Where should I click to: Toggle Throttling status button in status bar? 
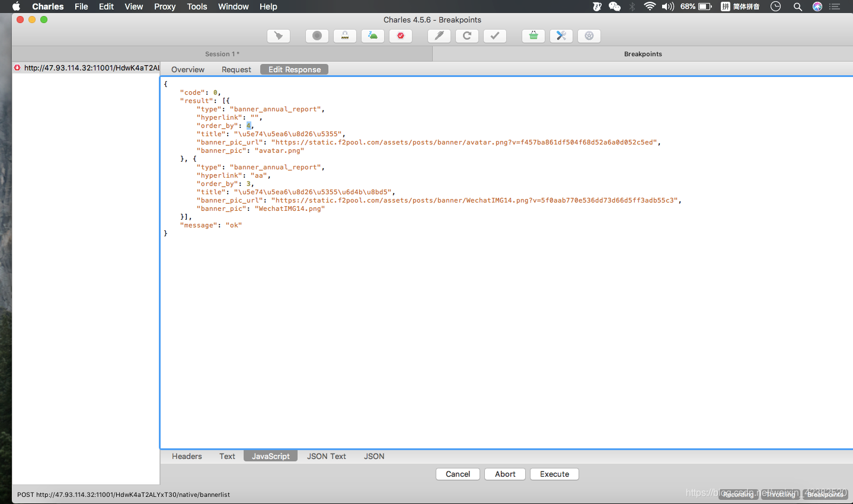click(x=781, y=495)
